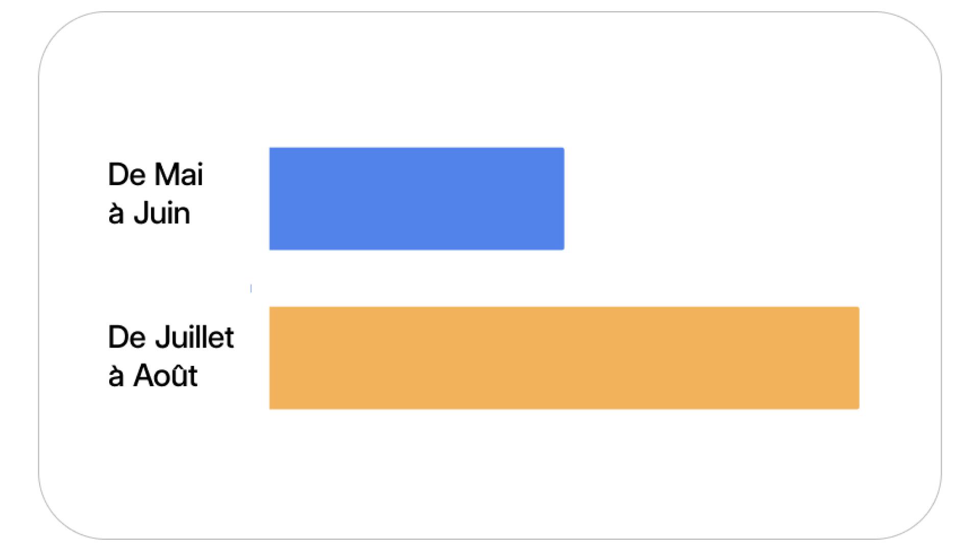Image resolution: width=980 pixels, height=551 pixels.
Task: Click the word "Juin"
Action: coord(162,214)
